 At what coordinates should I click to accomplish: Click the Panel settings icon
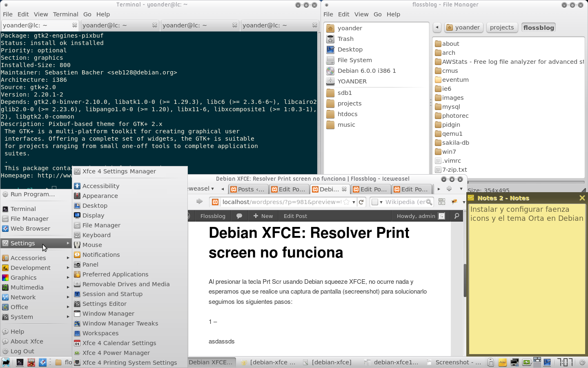[x=77, y=265]
